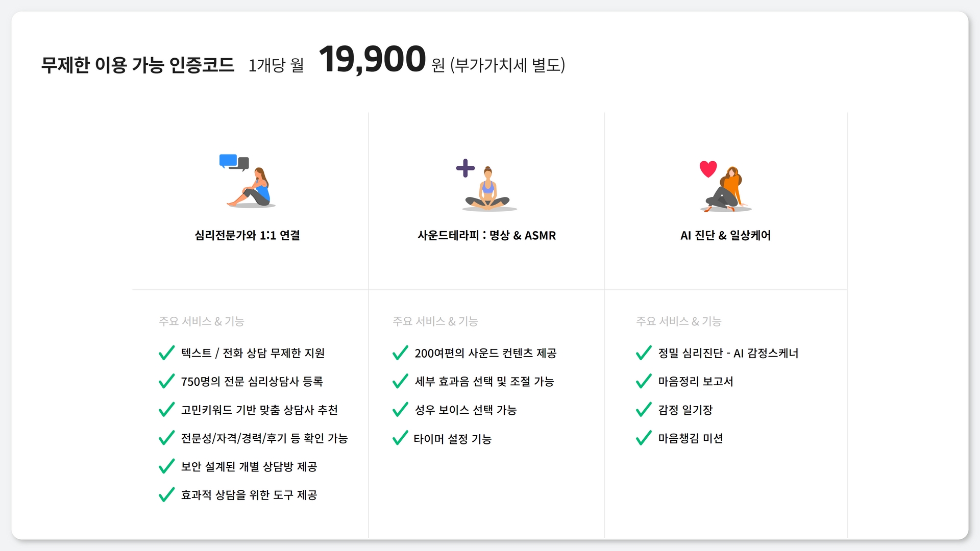Click checkmark next to 마음챙김 미션
This screenshot has width=980, height=551.
click(x=644, y=438)
